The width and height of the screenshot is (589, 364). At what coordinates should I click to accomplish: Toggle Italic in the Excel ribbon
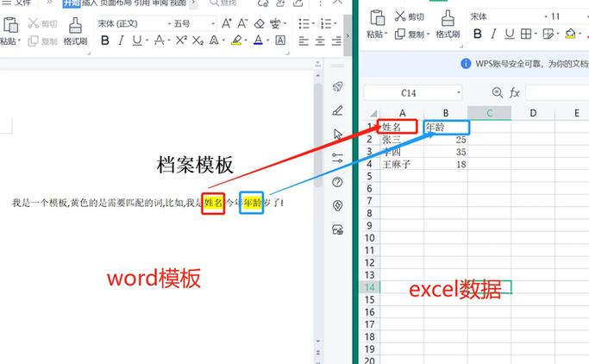pos(493,34)
